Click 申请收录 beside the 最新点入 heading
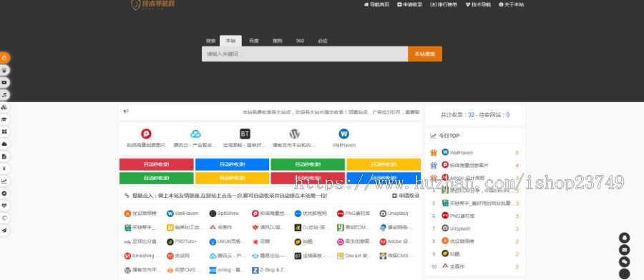Image resolution: width=644 pixels, height=280 pixels. click(406, 196)
